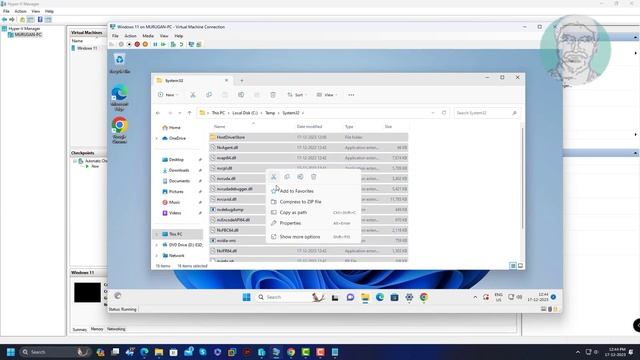Open Media menu in Virtual Machine Connection
Screen dimensions: 640x360
[148, 36]
